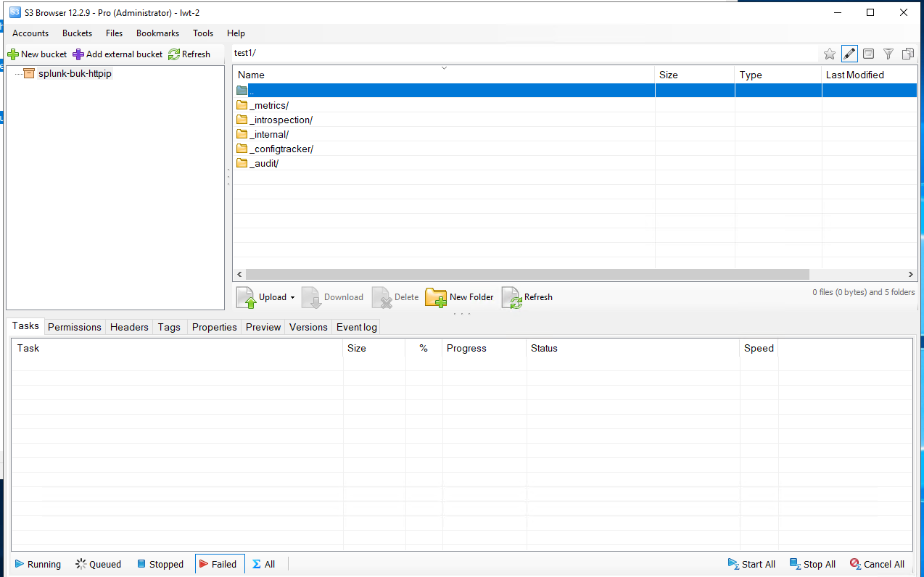Click the pencil edit path icon
The height and width of the screenshot is (577, 924).
(849, 54)
